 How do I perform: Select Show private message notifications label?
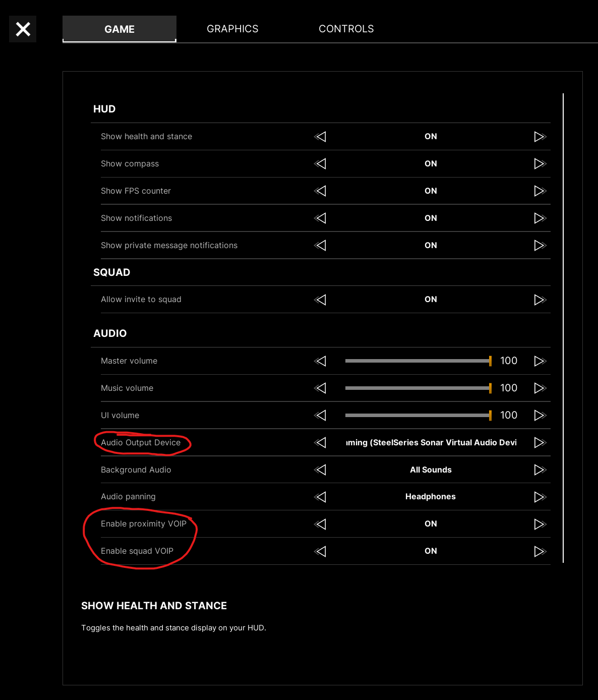[x=169, y=246]
